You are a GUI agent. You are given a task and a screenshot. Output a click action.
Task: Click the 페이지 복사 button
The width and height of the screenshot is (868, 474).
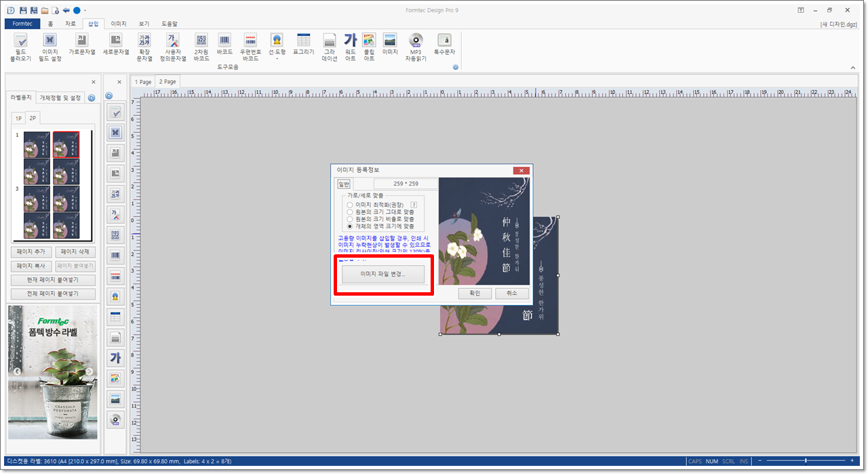tap(31, 266)
